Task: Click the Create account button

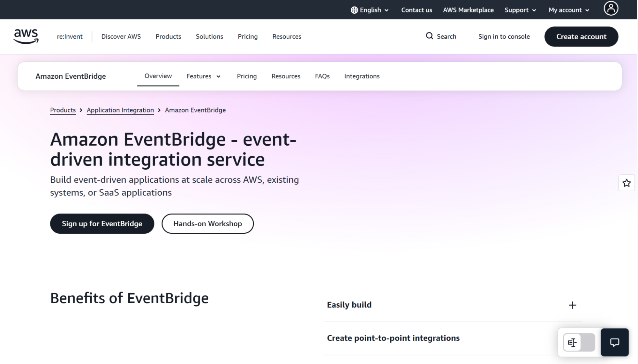Action: pyautogui.click(x=581, y=37)
